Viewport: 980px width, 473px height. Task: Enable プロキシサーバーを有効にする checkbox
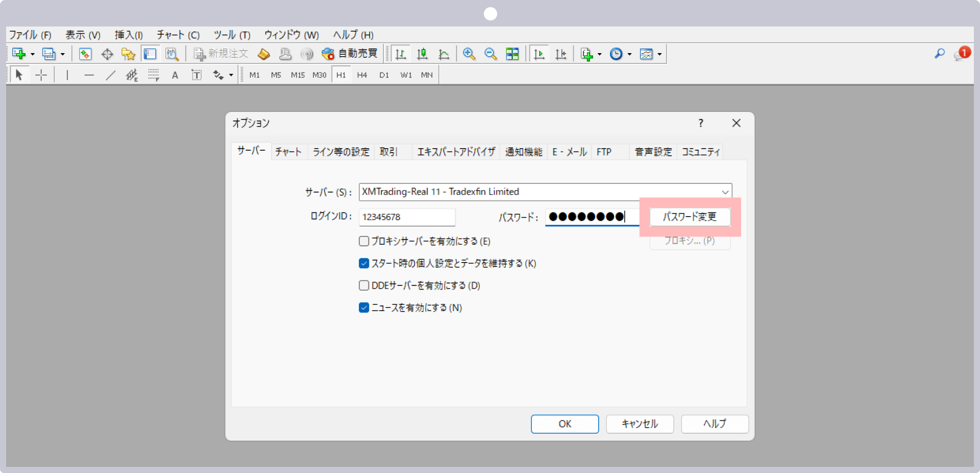coord(364,241)
